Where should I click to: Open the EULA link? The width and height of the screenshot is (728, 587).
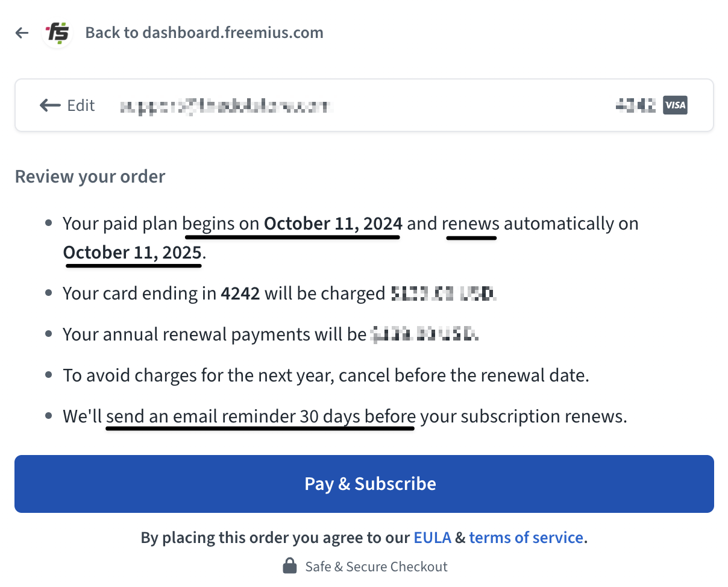(x=432, y=538)
